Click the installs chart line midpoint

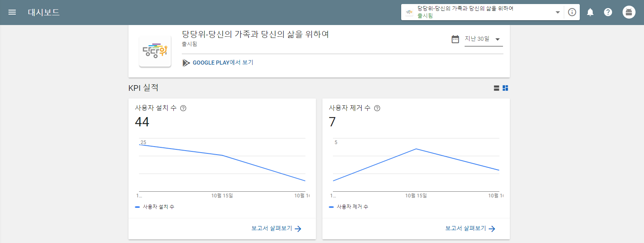pos(222,155)
